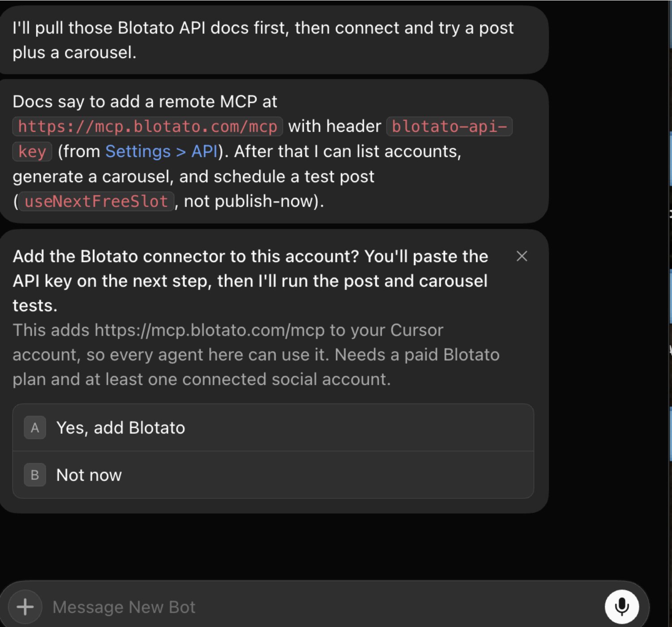
Task: Click the "B" shortcut key badge
Action: click(x=35, y=475)
